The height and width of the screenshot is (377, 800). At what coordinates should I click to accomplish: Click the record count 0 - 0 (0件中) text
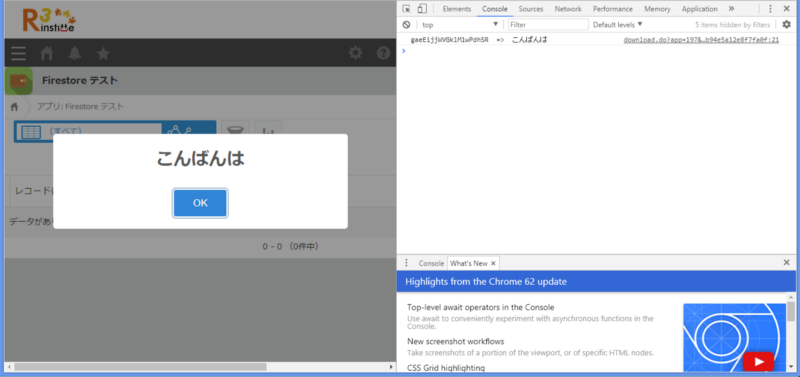291,246
